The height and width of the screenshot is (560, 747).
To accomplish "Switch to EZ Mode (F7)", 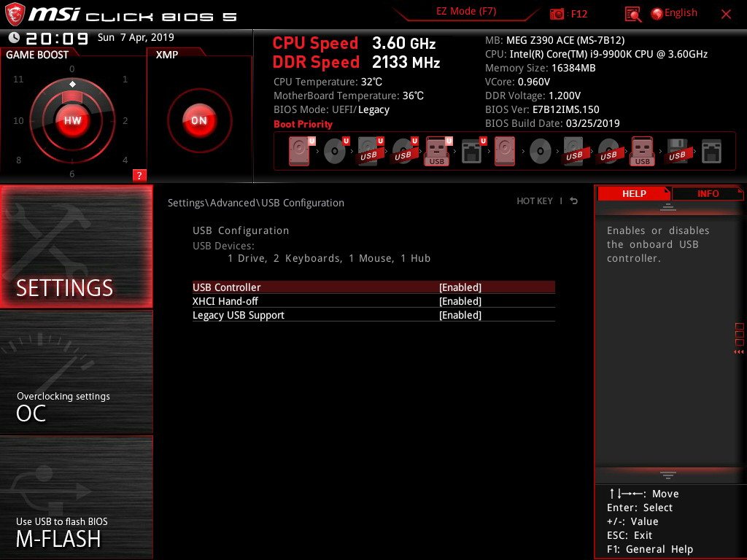I will pyautogui.click(x=466, y=12).
